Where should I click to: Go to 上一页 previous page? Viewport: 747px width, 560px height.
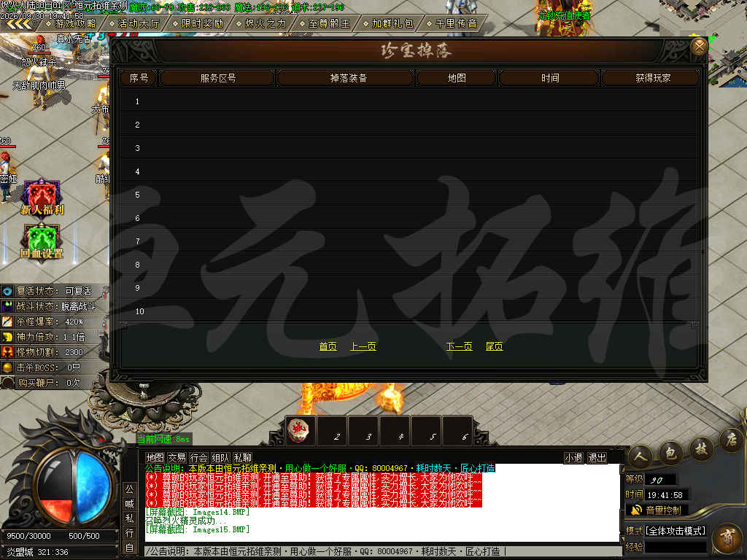point(363,346)
